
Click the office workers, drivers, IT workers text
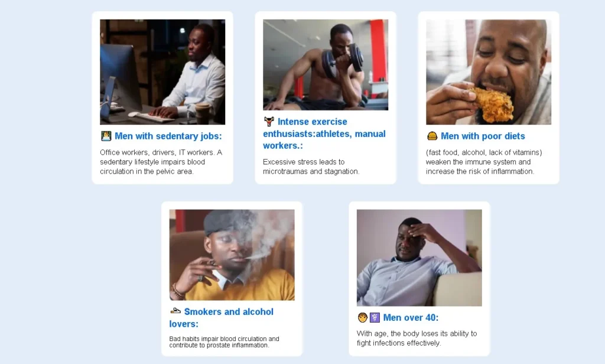(161, 162)
